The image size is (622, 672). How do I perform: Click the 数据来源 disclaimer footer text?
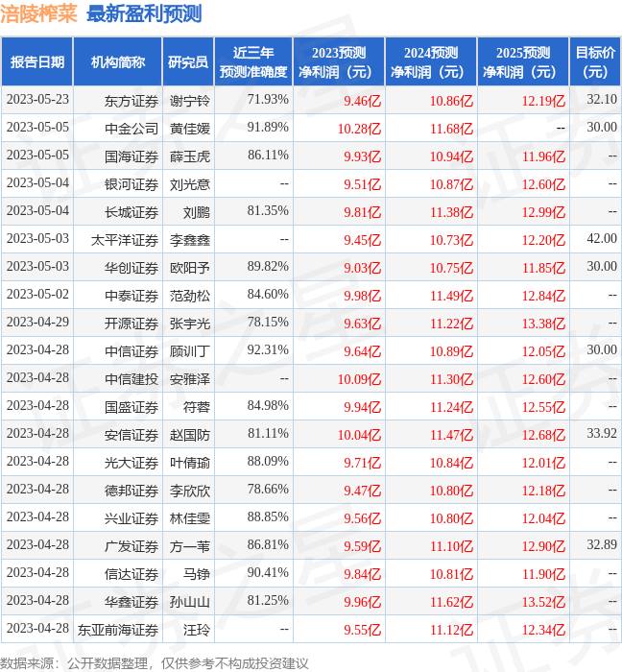(x=155, y=663)
